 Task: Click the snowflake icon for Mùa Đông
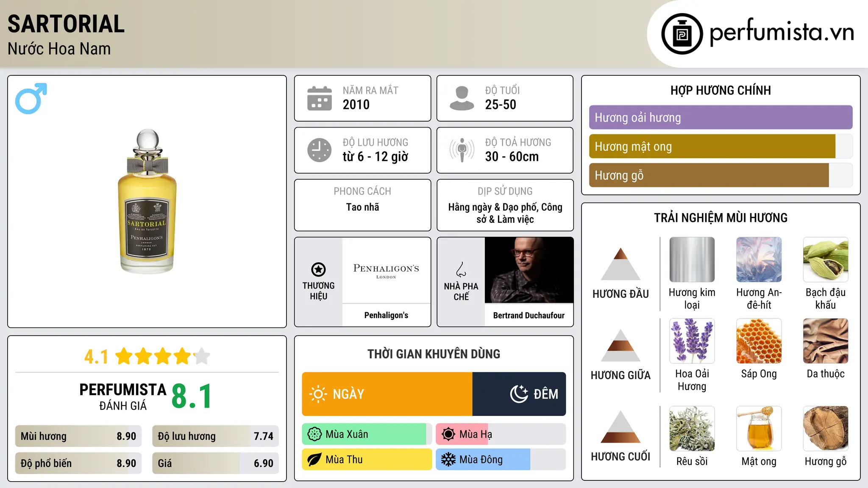(x=448, y=460)
